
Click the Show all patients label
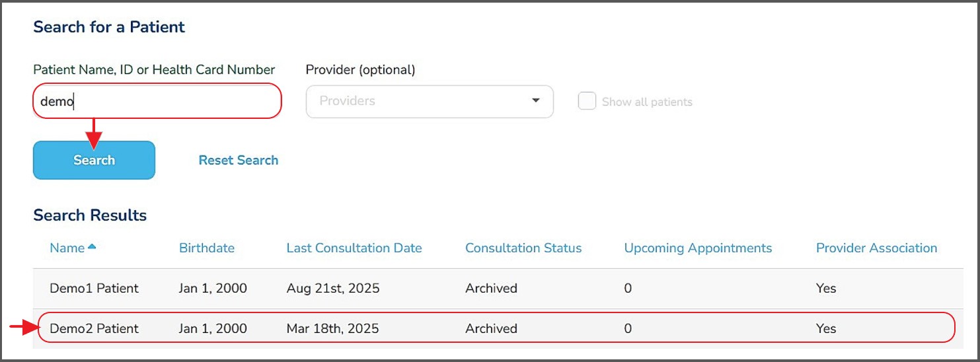[x=646, y=102]
